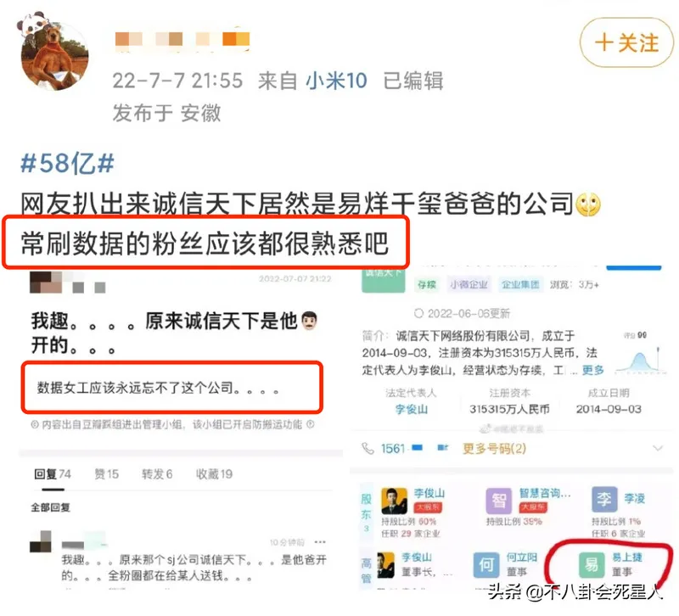
Task: Tap the +关注 follow button
Action: (626, 42)
